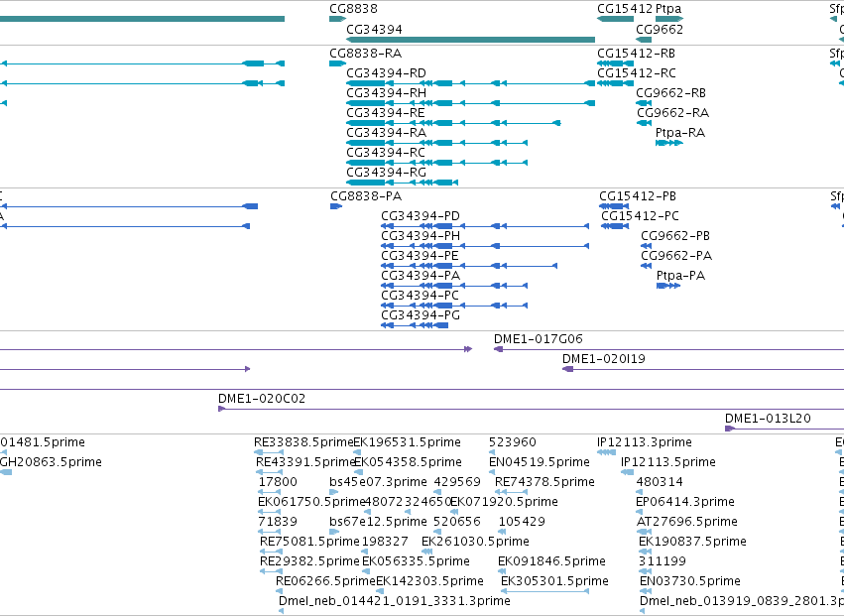The width and height of the screenshot is (844, 616).
Task: Click transcript CG34394-RA label
Action: tap(386, 133)
